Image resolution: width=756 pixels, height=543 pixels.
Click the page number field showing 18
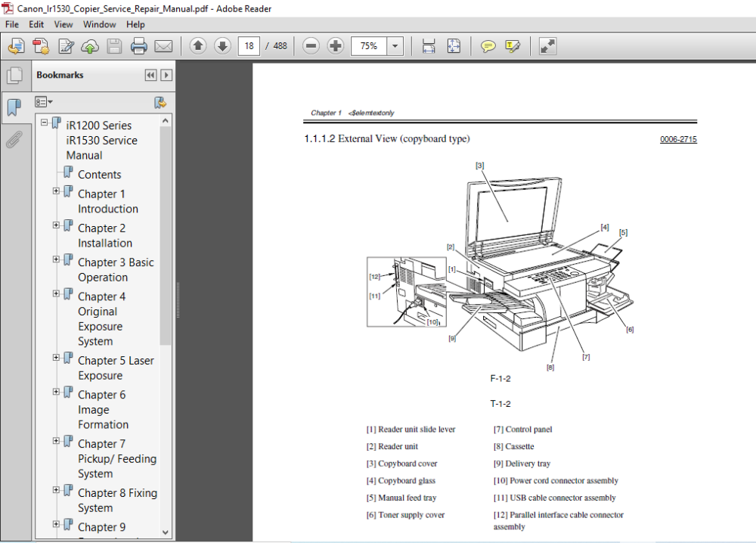pos(249,46)
